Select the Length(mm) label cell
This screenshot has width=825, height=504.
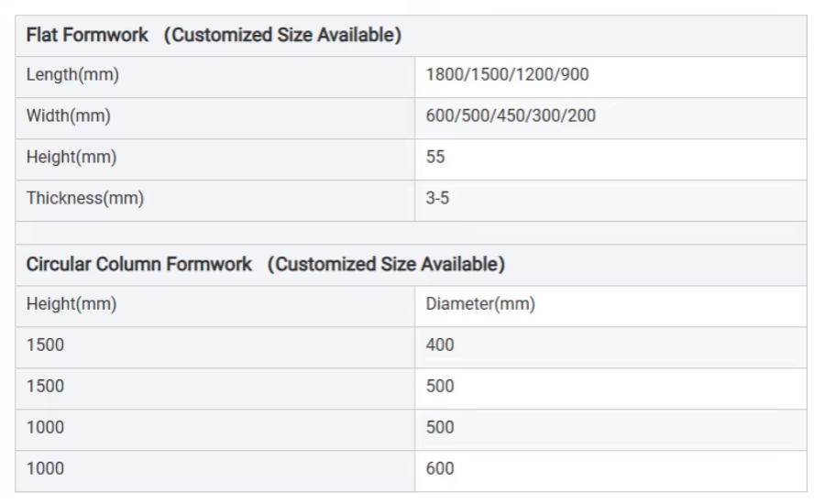coord(72,75)
